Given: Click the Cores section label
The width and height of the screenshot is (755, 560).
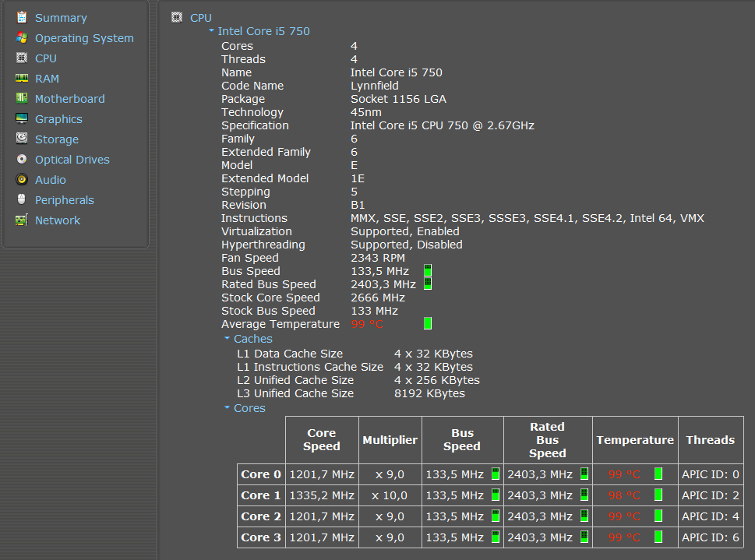Looking at the screenshot, I should pos(249,408).
